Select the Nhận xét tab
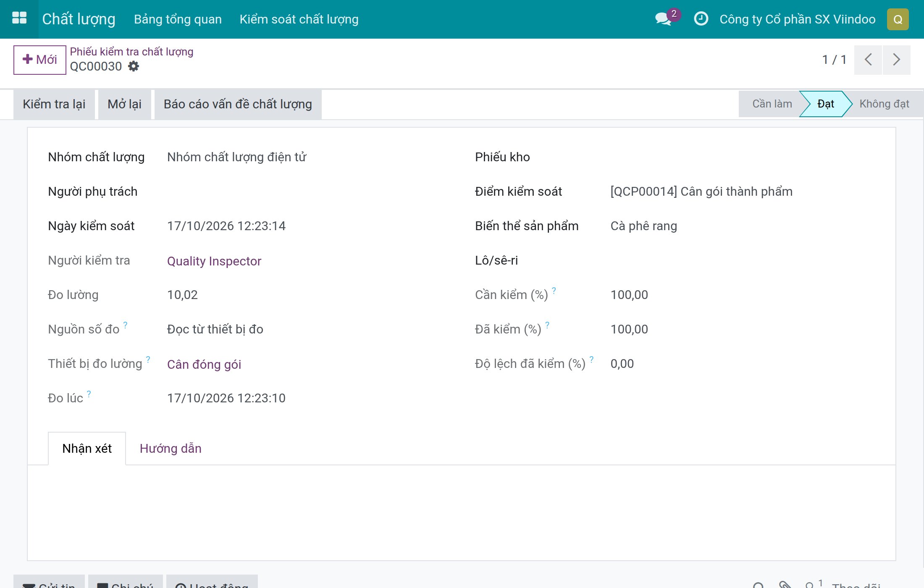924x588 pixels. tap(87, 448)
